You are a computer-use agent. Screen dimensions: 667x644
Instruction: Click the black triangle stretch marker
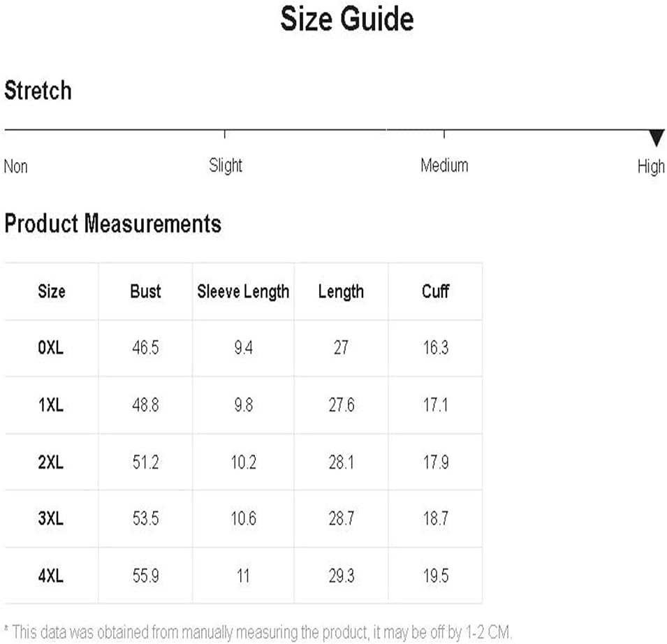point(656,138)
